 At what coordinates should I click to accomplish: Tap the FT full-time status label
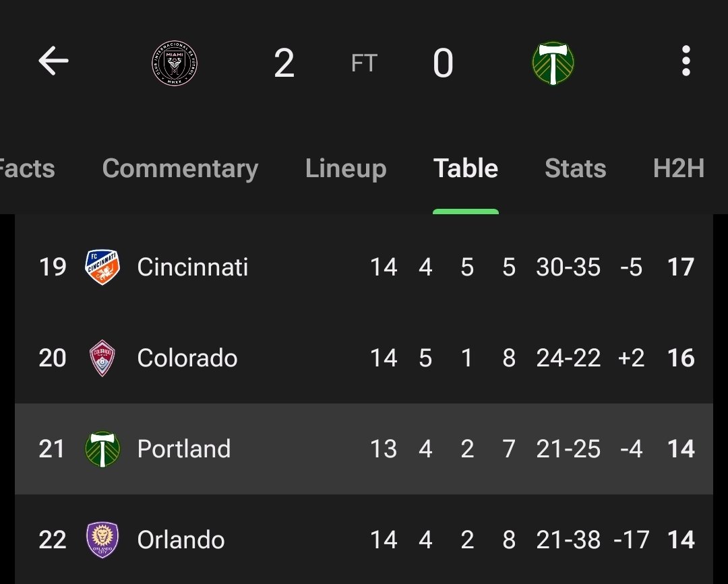[364, 63]
